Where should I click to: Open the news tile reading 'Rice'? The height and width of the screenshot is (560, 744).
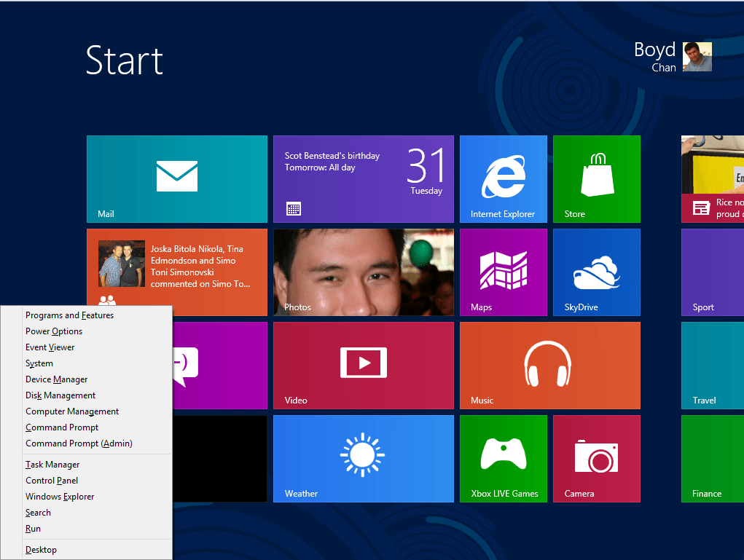tap(712, 178)
